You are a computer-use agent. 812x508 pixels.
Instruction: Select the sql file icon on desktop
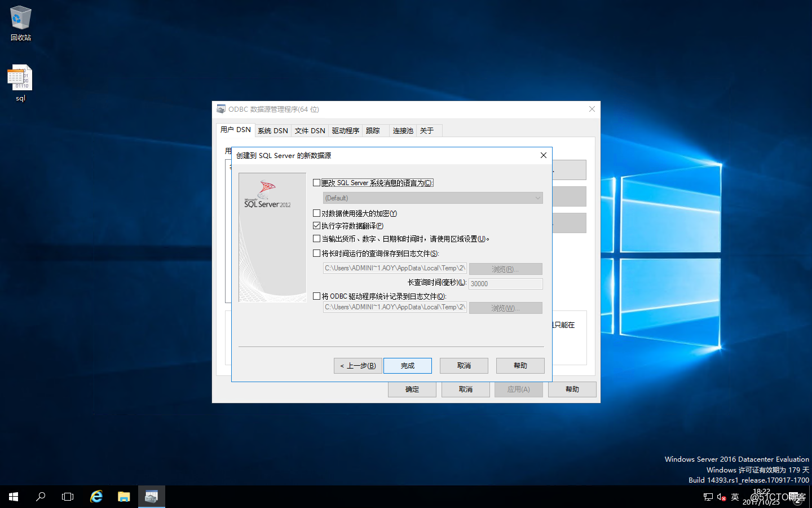coord(20,83)
